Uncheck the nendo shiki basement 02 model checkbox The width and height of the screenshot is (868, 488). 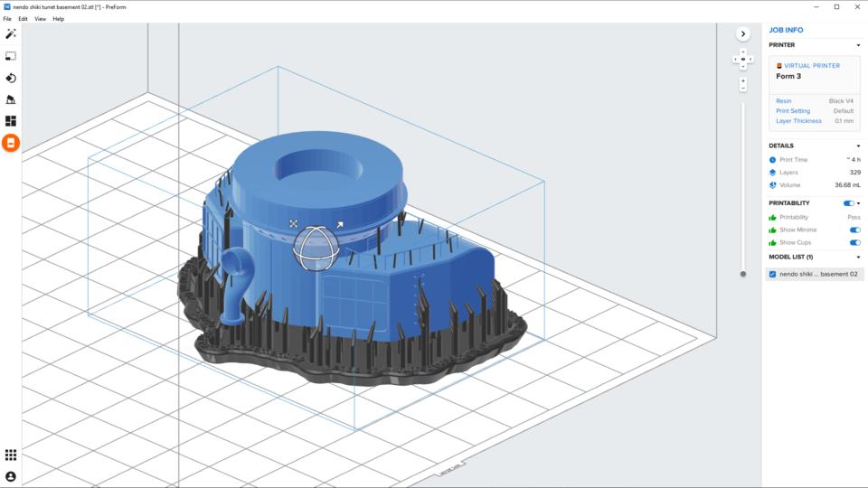[x=773, y=274]
